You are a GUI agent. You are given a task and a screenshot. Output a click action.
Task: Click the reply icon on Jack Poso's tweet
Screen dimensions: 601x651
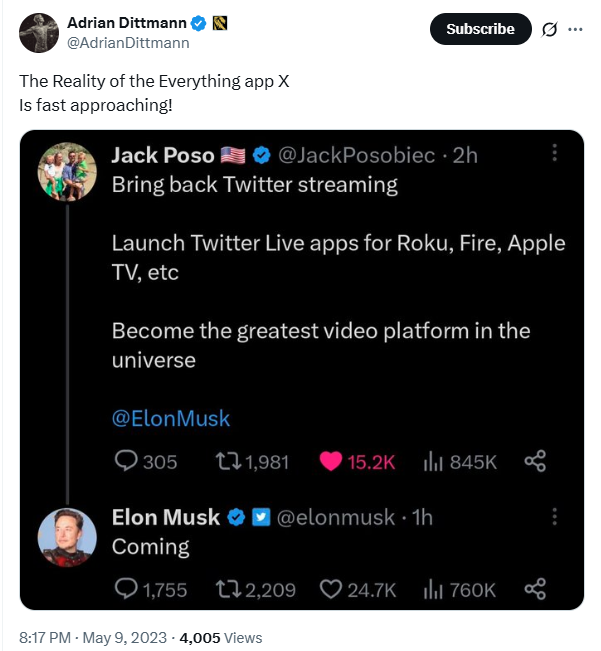pos(126,461)
